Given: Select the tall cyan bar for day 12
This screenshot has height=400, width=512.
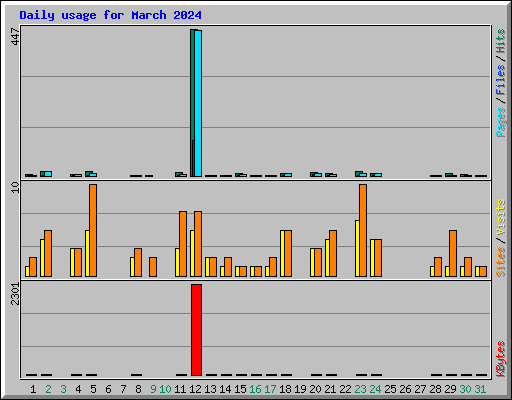Looking at the screenshot, I should click(x=198, y=103).
